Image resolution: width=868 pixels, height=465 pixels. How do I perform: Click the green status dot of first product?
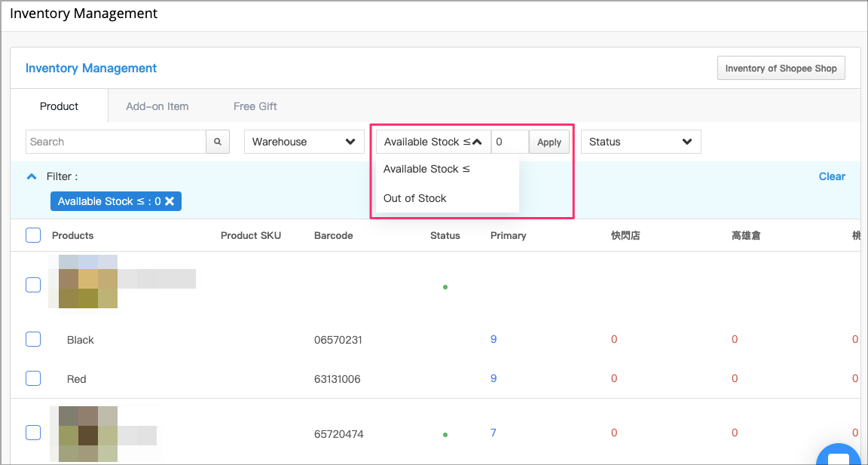pyautogui.click(x=445, y=287)
